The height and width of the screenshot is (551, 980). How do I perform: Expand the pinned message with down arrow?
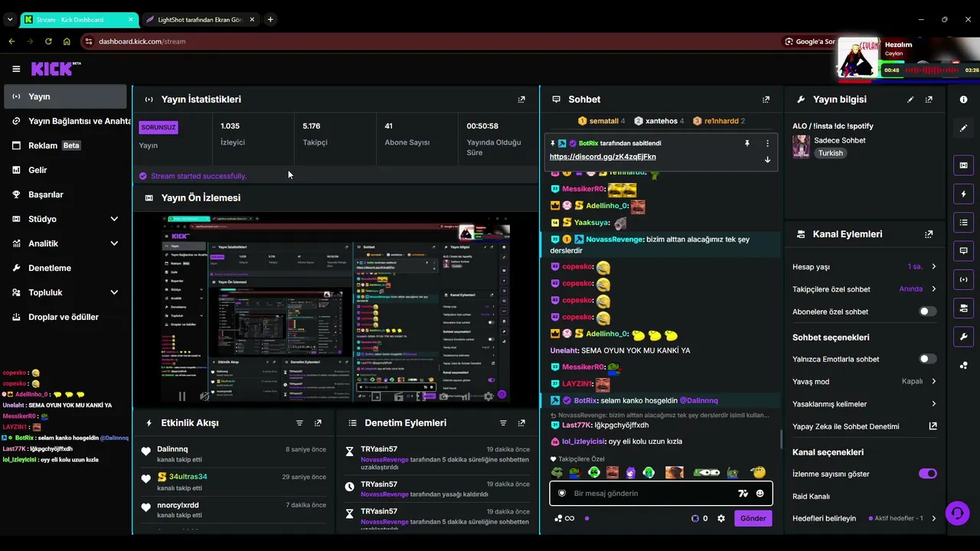coord(767,160)
